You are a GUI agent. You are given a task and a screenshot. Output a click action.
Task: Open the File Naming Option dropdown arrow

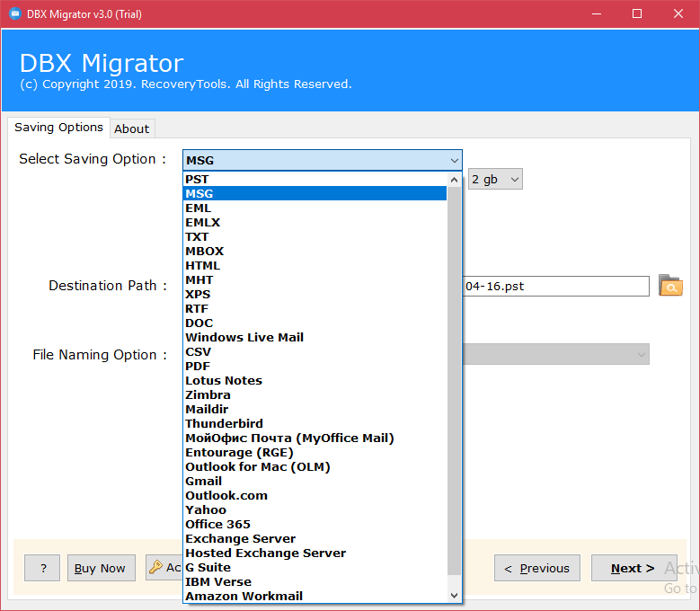[x=641, y=355]
